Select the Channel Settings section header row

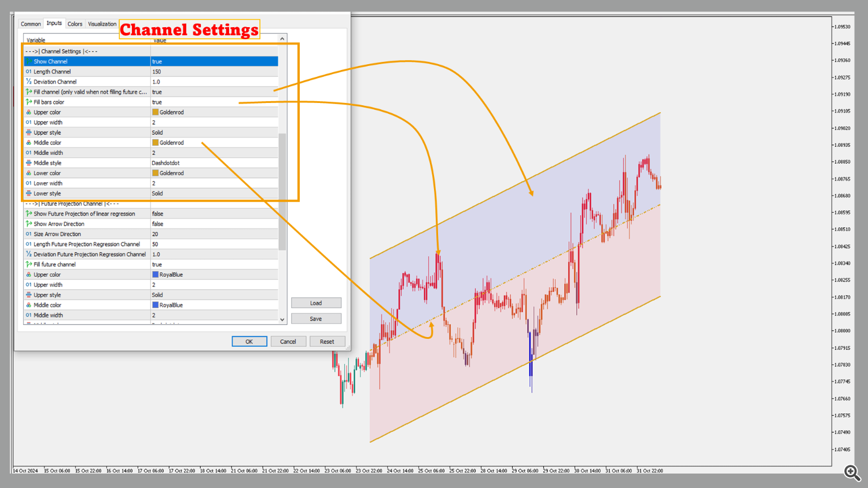tap(151, 51)
